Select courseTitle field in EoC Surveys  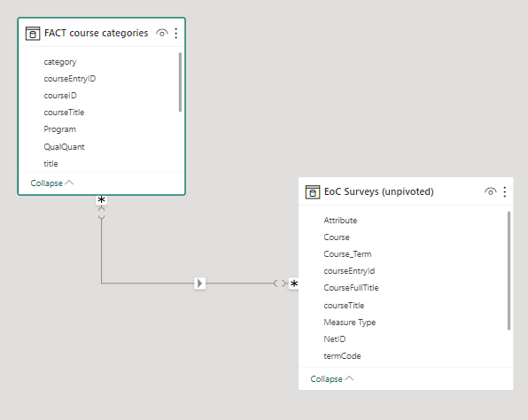coord(344,306)
